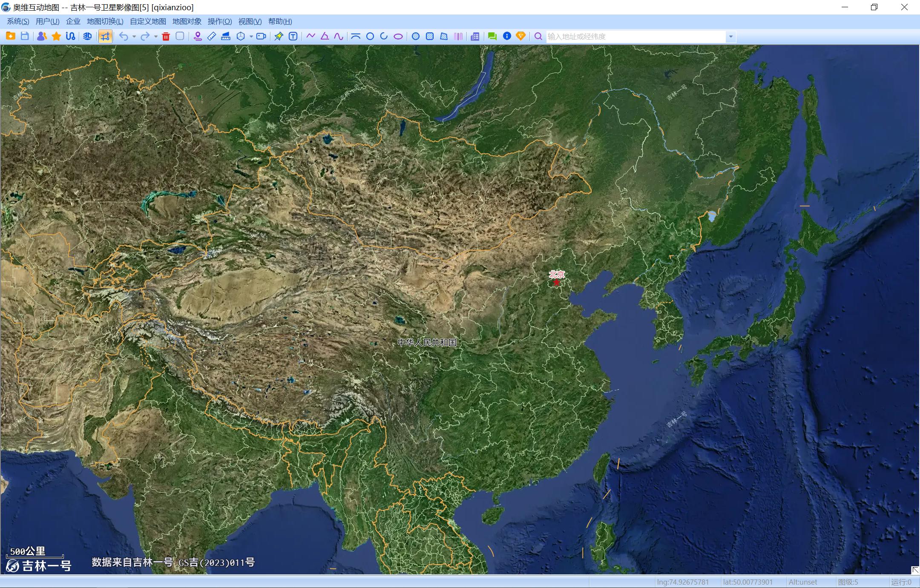
Task: Open the 自定义地图 menu
Action: pyautogui.click(x=148, y=21)
